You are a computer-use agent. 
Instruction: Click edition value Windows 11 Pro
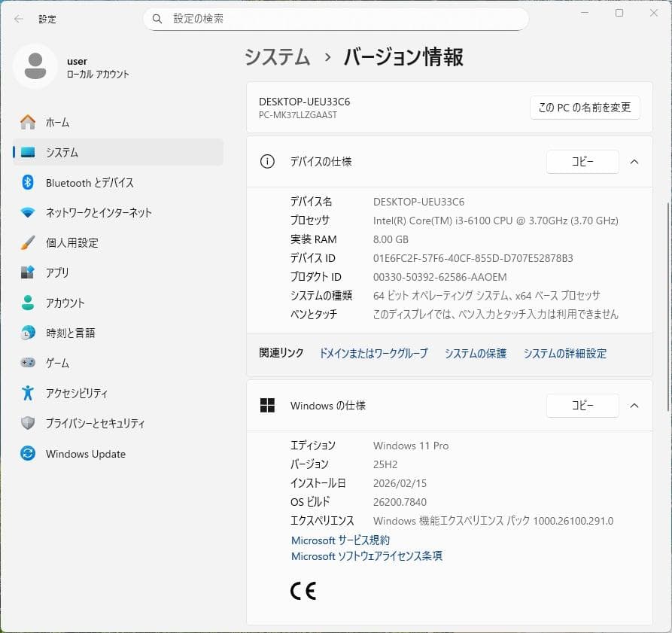(x=411, y=446)
